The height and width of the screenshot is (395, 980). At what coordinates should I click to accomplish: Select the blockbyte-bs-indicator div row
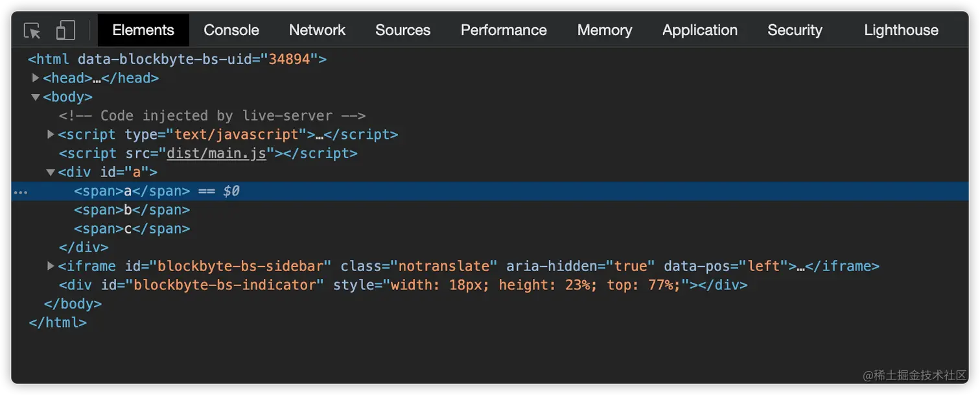402,285
